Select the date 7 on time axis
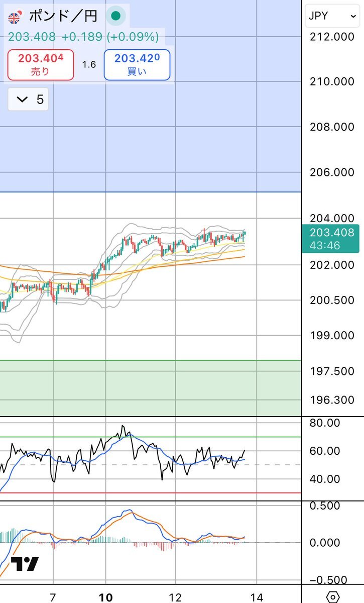This screenshot has width=364, height=603. pyautogui.click(x=53, y=596)
